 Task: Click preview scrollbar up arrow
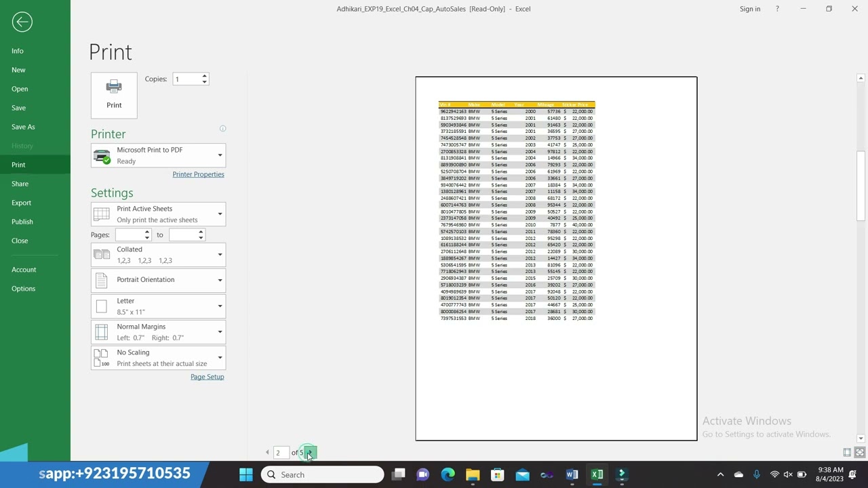pyautogui.click(x=861, y=78)
